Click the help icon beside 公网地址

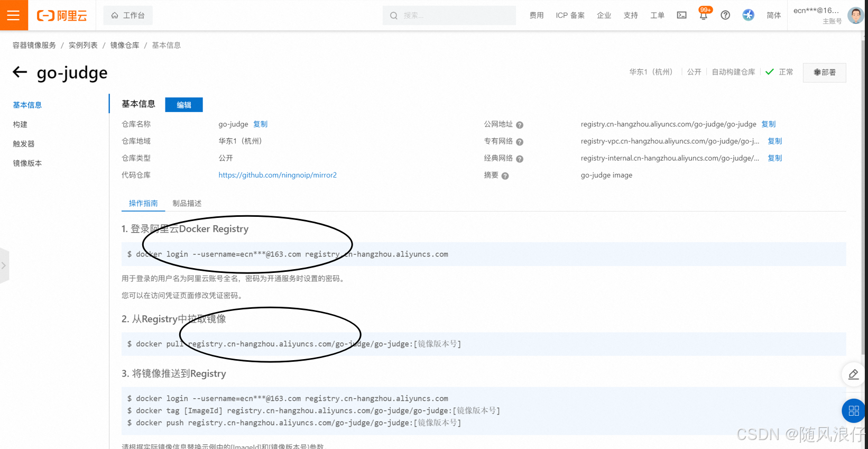520,125
